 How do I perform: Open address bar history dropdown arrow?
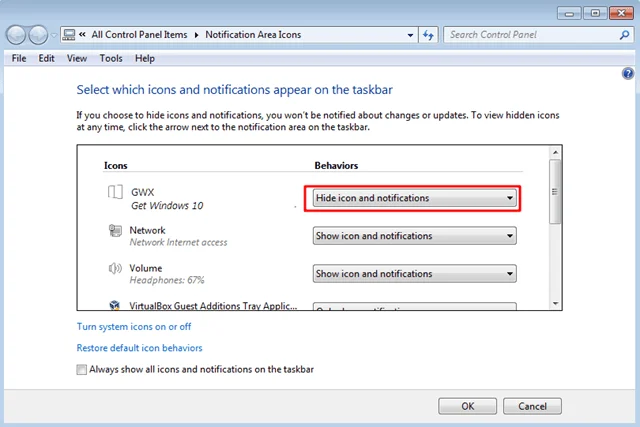coord(410,35)
